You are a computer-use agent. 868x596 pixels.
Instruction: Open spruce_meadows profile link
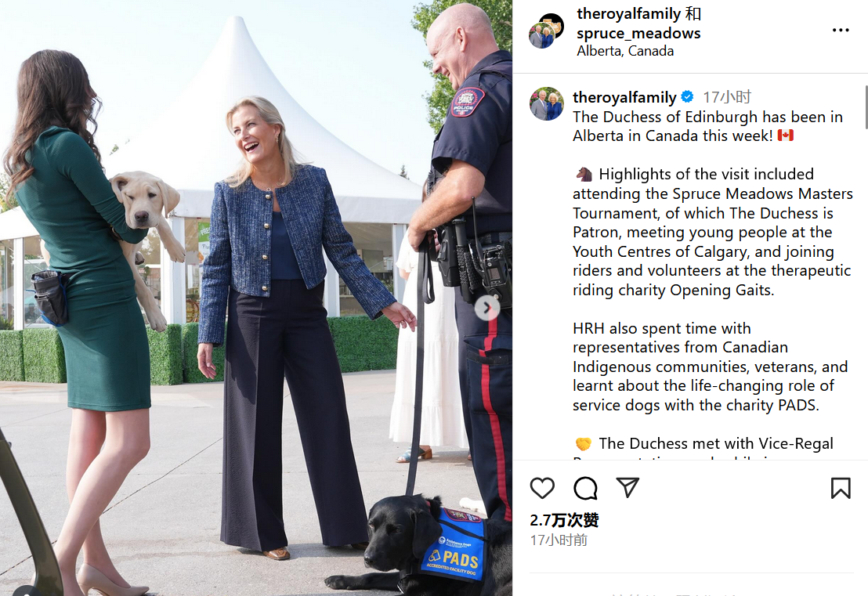coord(638,34)
